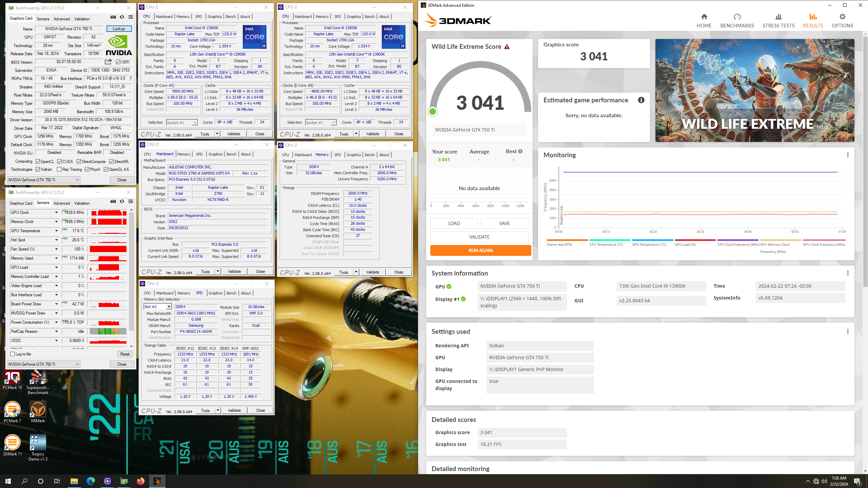Click LOAD button in 3DMark
868x488 pixels.
[x=454, y=223]
